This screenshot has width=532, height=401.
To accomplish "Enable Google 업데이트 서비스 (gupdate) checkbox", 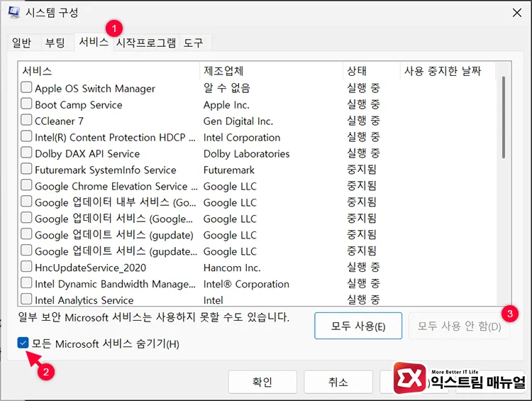I will 26,234.
